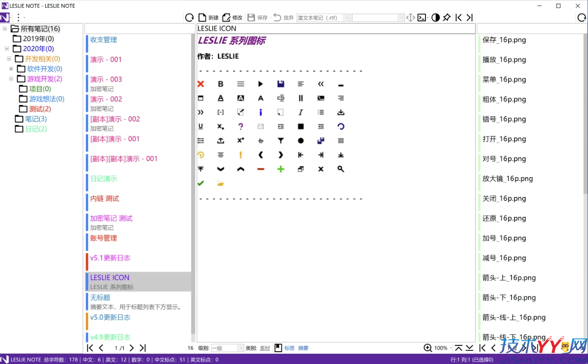The height and width of the screenshot is (364, 588).
Task: Collapse the 2020年 tree node
Action: [x=7, y=49]
